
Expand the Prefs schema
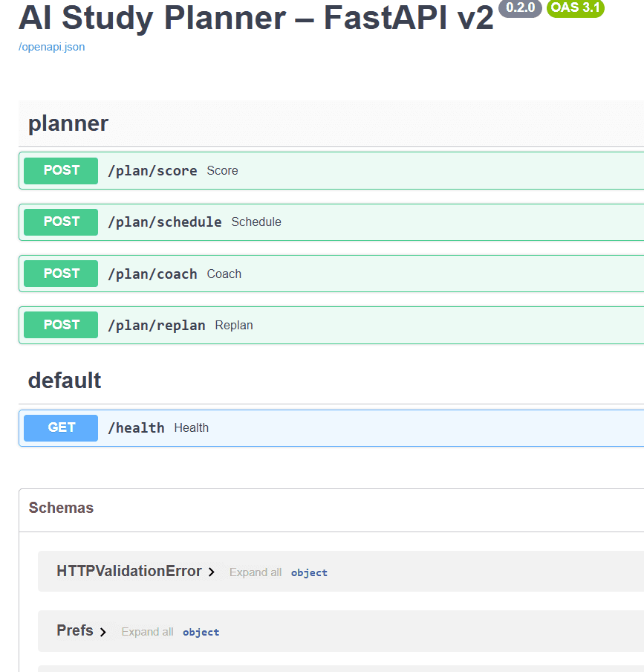click(x=76, y=630)
